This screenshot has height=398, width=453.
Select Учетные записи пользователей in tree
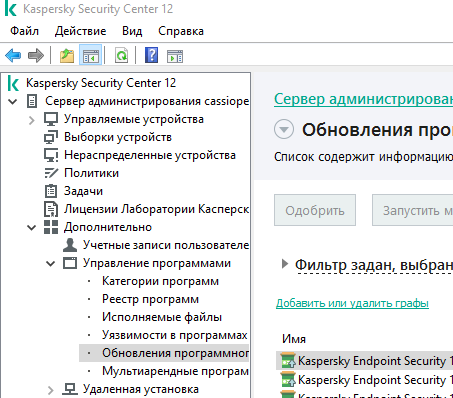(x=166, y=245)
